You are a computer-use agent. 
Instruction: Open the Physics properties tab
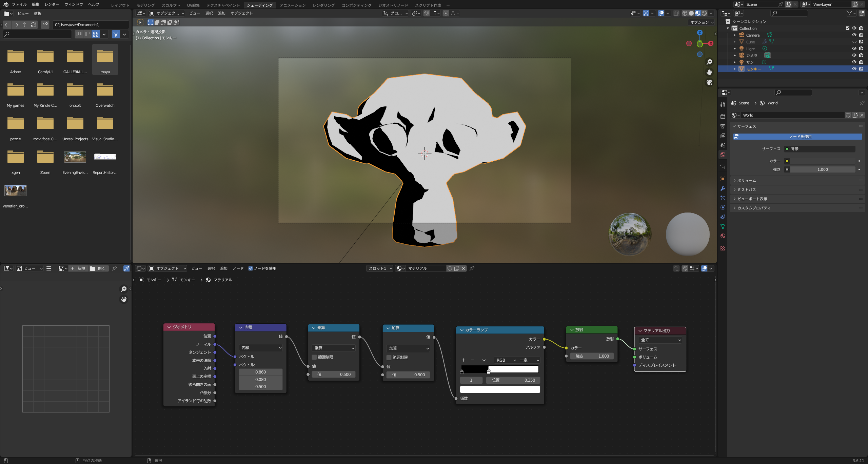[x=723, y=207]
